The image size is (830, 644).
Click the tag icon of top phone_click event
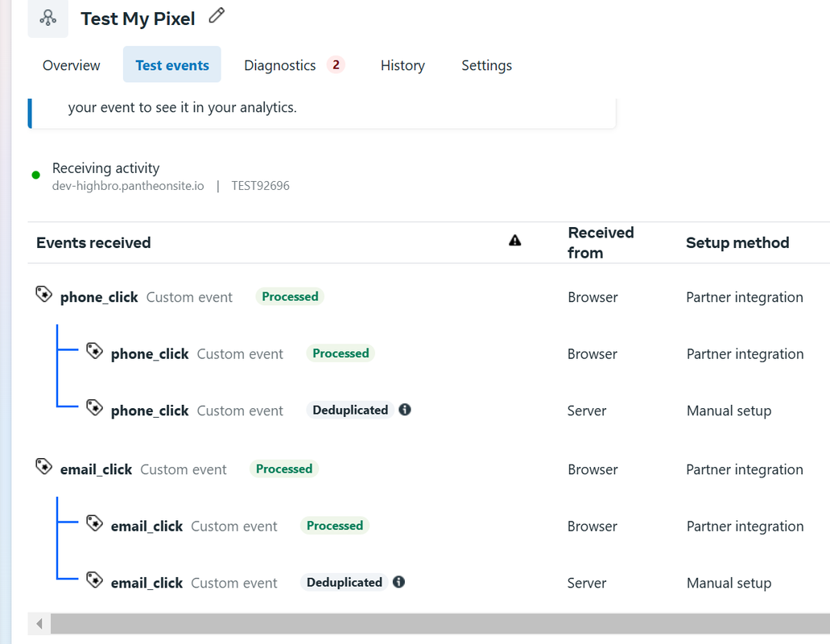click(x=44, y=294)
